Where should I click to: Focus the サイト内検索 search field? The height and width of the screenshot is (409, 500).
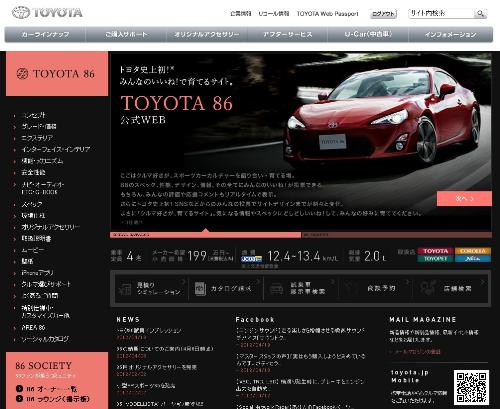441,13
